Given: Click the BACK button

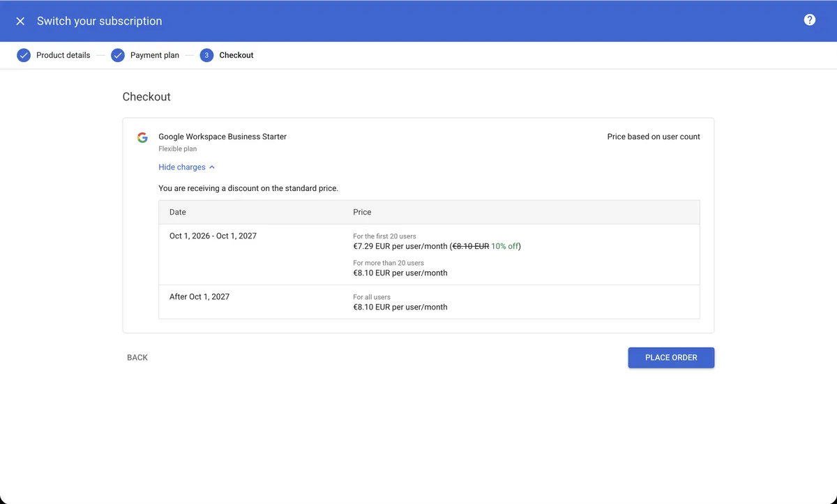Looking at the screenshot, I should 137,358.
